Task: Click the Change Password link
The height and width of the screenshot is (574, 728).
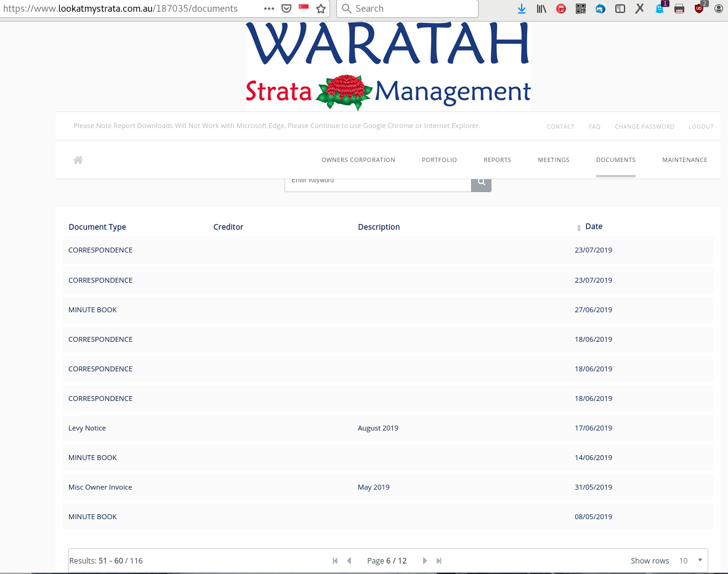Action: pos(644,127)
